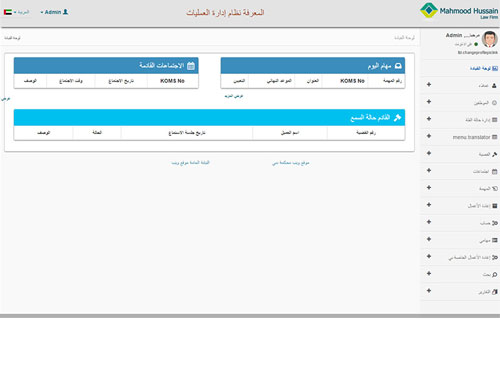The image size is (500, 386).
Task: Expand the menu translator plus sign
Action: 429,136
